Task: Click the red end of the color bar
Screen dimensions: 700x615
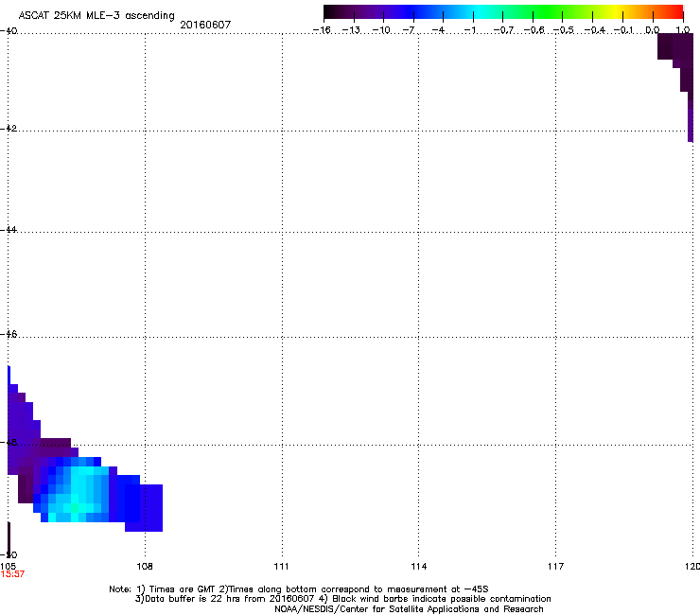Action: [x=675, y=12]
